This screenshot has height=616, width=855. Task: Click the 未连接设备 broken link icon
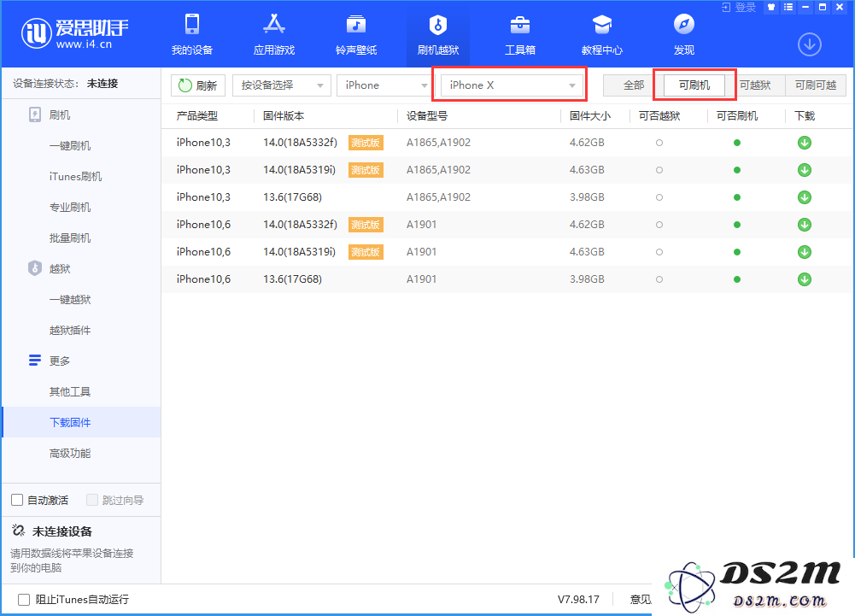[x=18, y=531]
